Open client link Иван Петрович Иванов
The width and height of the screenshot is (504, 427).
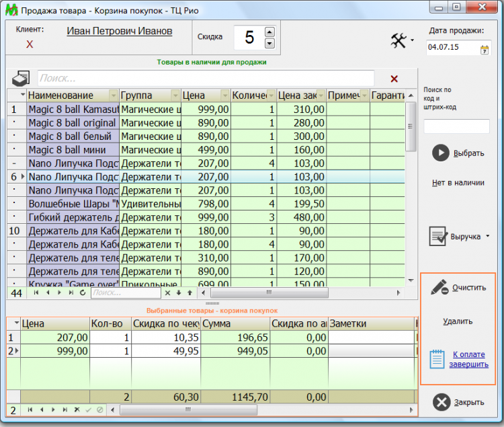click(x=120, y=31)
